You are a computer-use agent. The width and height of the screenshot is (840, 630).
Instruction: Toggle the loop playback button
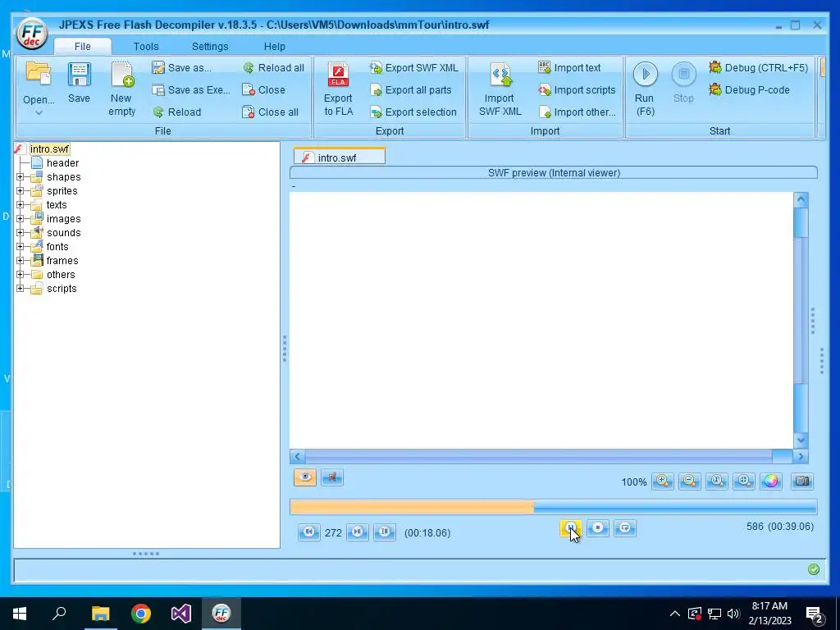pyautogui.click(x=624, y=528)
